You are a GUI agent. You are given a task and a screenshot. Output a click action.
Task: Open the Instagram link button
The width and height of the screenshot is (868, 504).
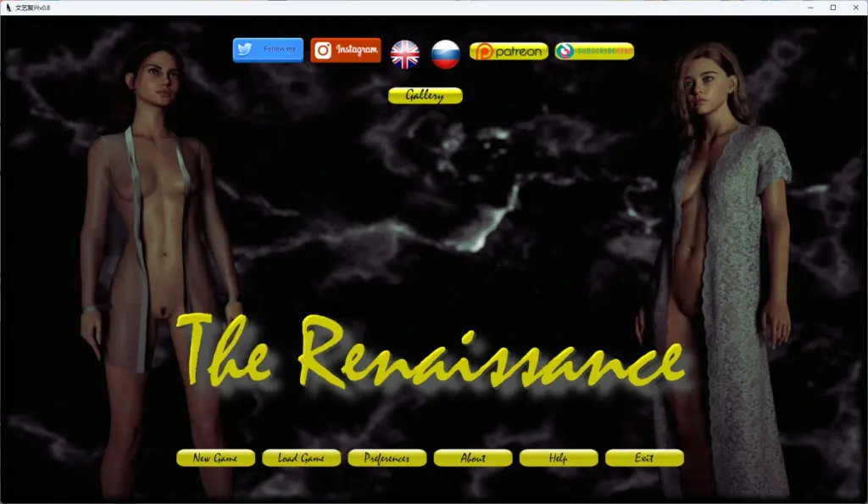tap(346, 50)
